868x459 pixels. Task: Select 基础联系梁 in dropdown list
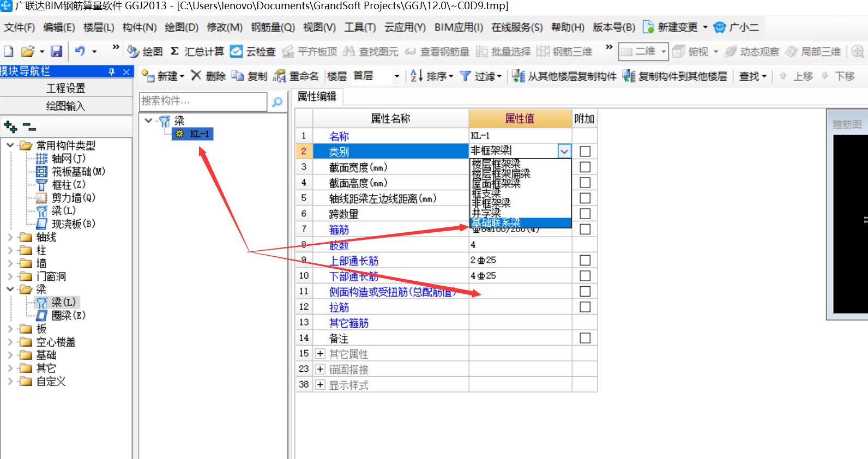pyautogui.click(x=521, y=223)
